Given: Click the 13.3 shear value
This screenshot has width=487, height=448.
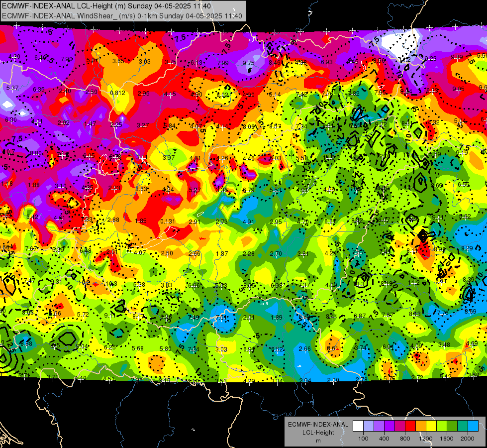Looking at the screenshot, I should pos(359,284).
